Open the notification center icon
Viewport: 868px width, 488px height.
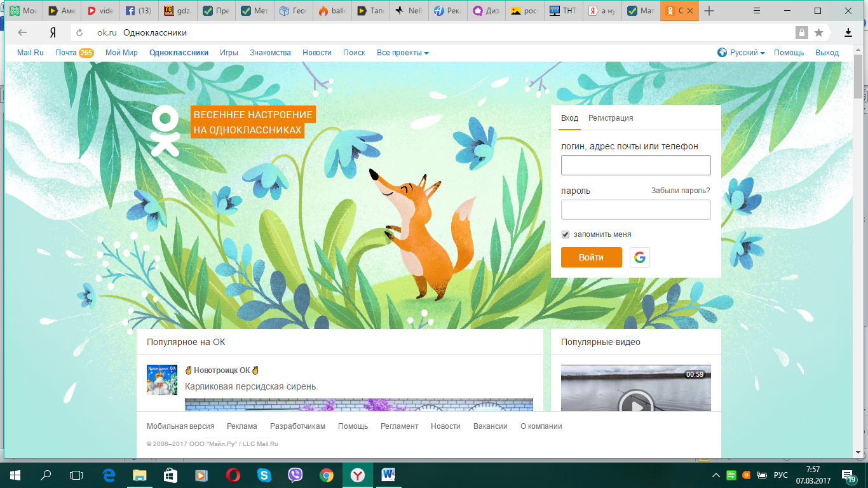click(850, 475)
